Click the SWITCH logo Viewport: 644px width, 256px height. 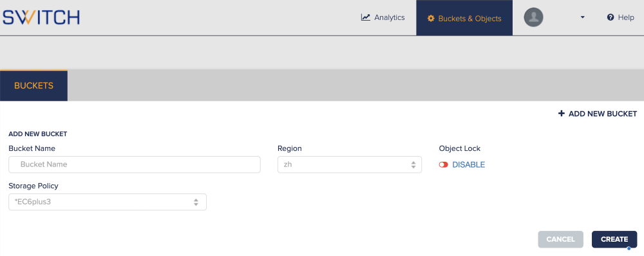pos(41,17)
